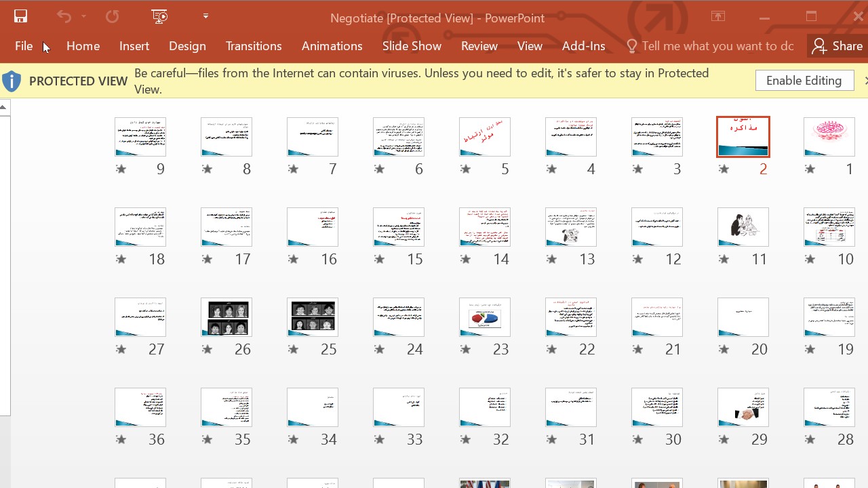Click the star icon beside slide 21
The width and height of the screenshot is (868, 488).
(637, 350)
